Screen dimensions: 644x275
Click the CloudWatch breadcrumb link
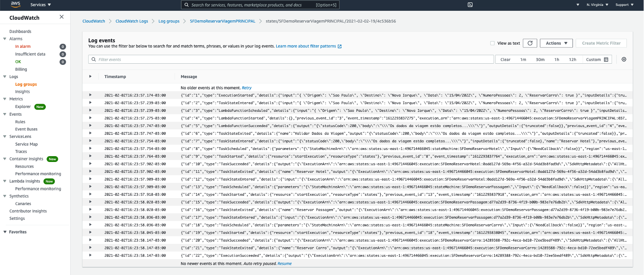[94, 21]
